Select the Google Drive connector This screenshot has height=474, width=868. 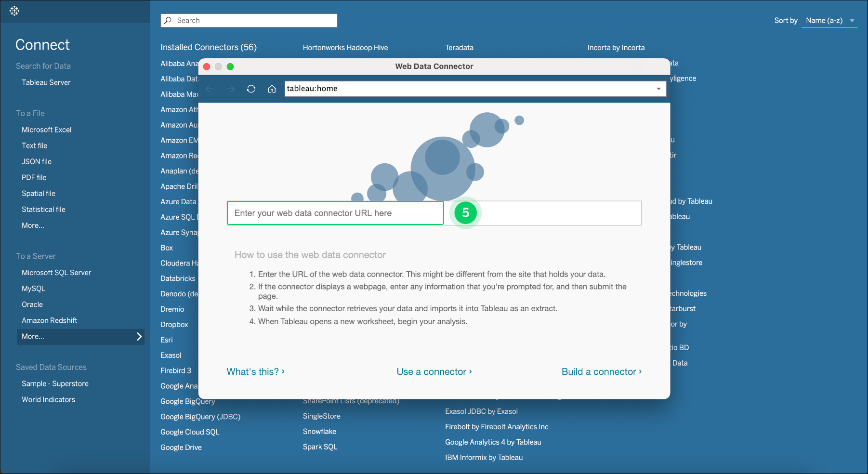click(181, 448)
